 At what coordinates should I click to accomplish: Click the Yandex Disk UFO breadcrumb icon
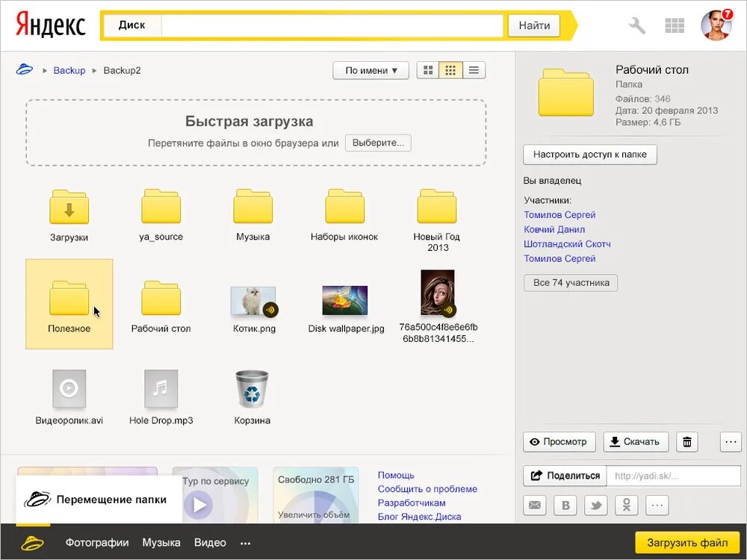pos(25,69)
